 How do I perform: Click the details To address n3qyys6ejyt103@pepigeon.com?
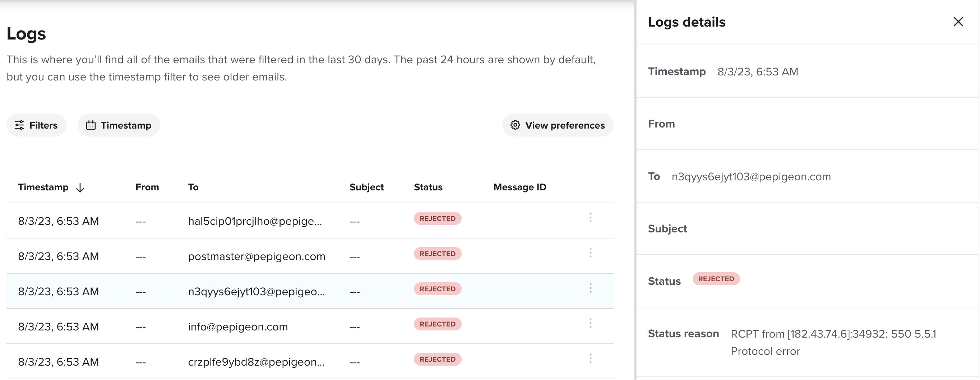click(x=751, y=176)
